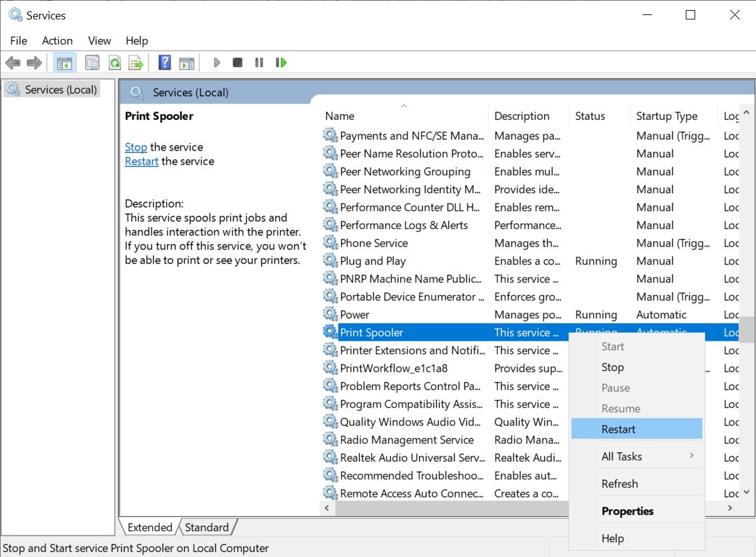Click the Restart Service toolbar icon

[281, 63]
